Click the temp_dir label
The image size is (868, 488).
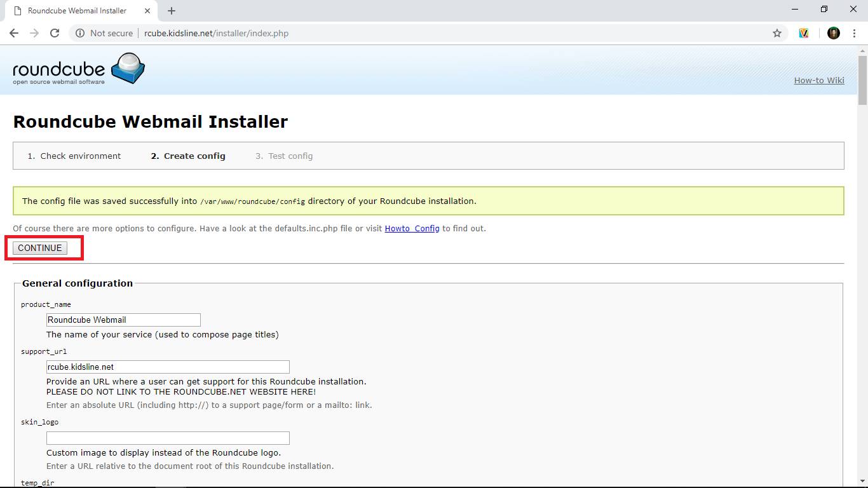coord(37,484)
